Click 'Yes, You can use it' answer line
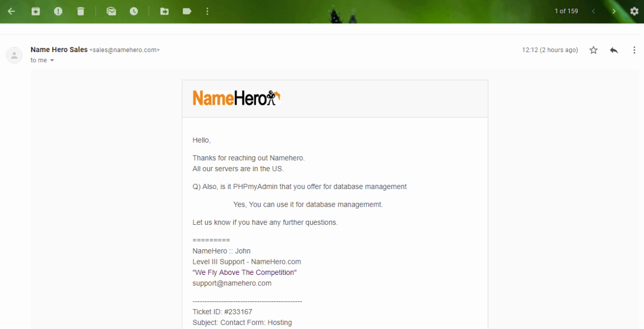The height and width of the screenshot is (329, 644). tap(308, 205)
